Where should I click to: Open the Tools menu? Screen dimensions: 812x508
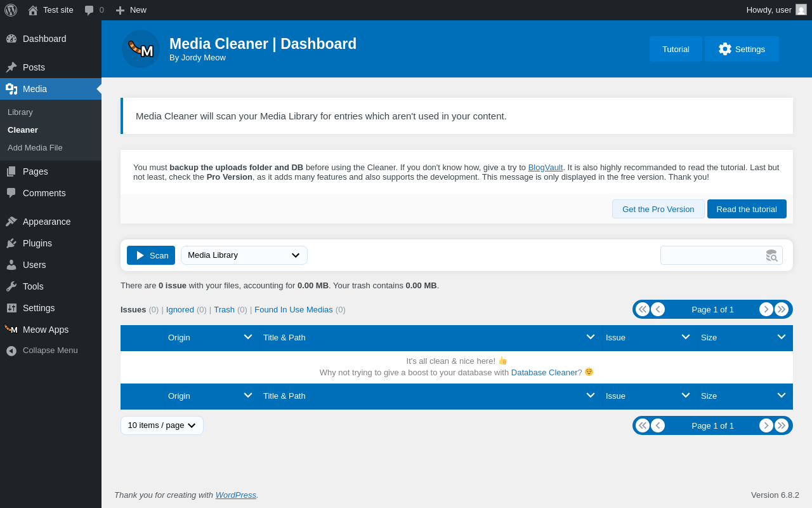coord(51,286)
